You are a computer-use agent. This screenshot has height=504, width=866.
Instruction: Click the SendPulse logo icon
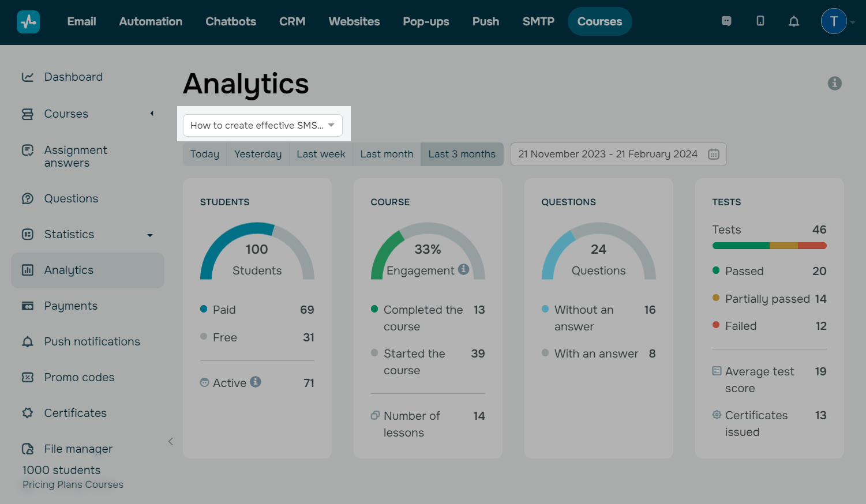28,22
